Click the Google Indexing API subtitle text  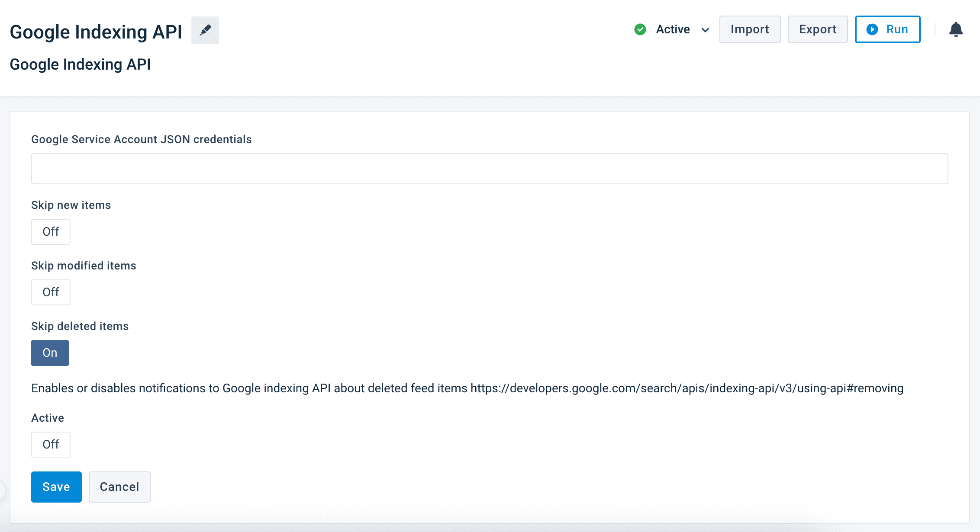pos(80,64)
